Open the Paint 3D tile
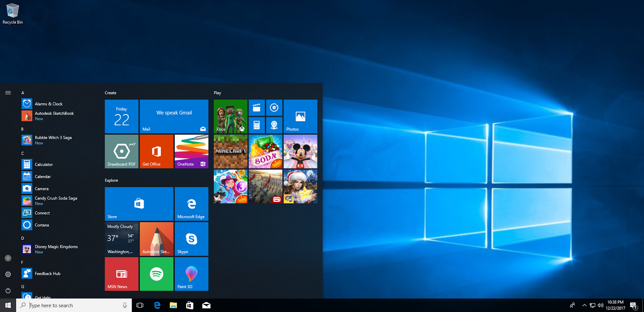Viewport: 644px width, 312px height. pyautogui.click(x=192, y=274)
